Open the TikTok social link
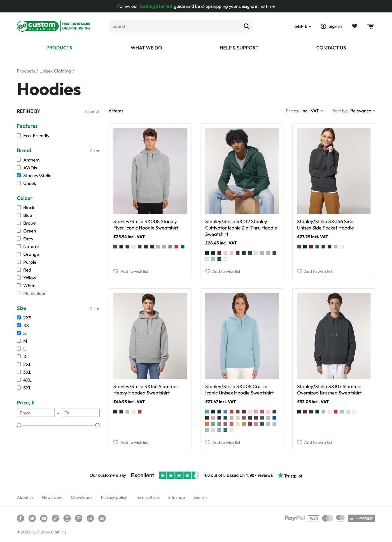The width and height of the screenshot is (392, 542). tap(55, 518)
